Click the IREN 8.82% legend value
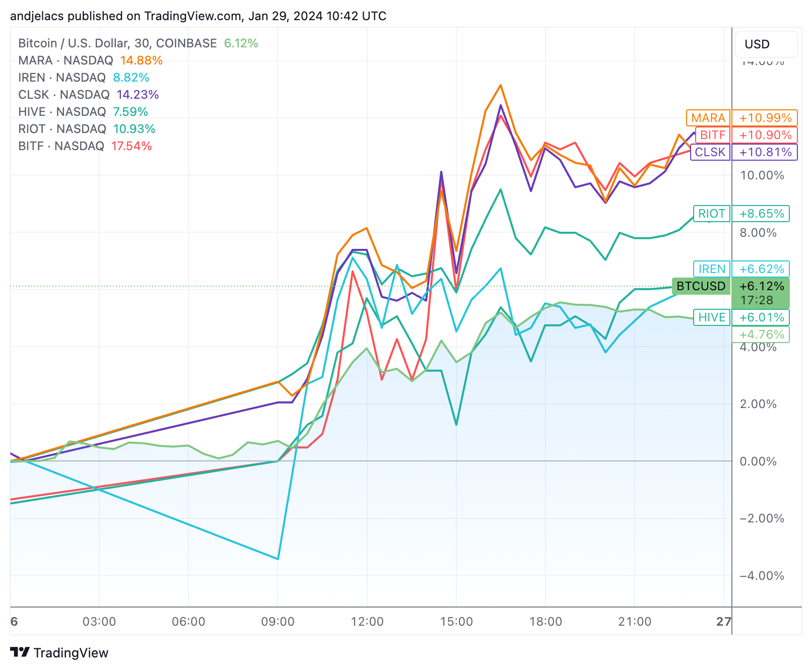812x670 pixels. point(131,78)
